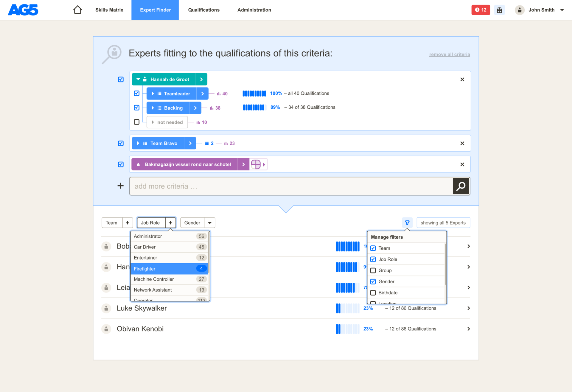Expand the Teamleader node triangle
This screenshot has width=572, height=392.
pyautogui.click(x=153, y=94)
